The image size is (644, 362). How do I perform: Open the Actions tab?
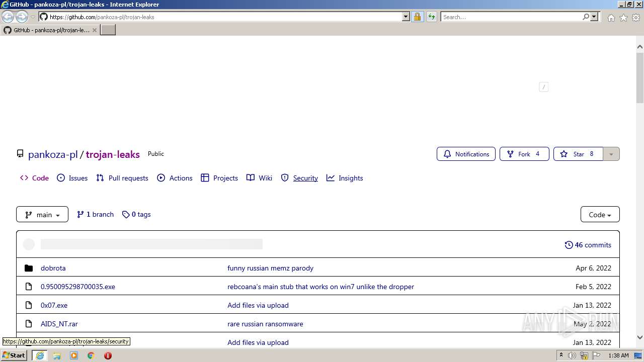(175, 178)
